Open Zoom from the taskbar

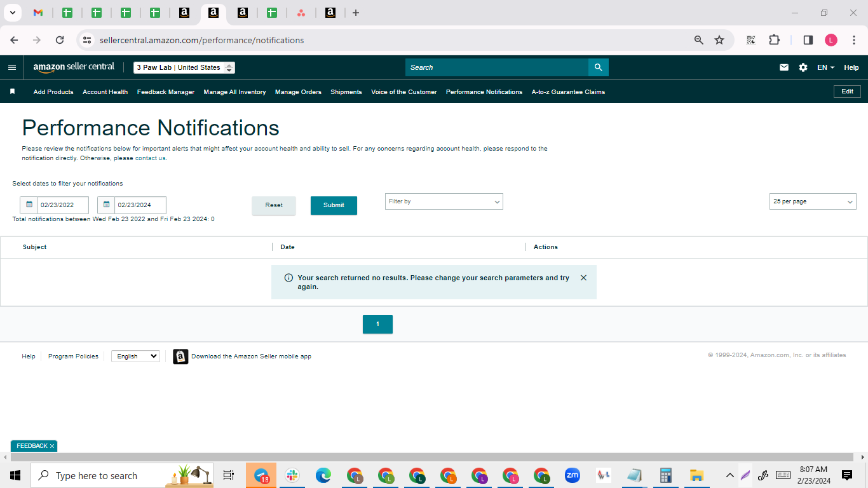coord(573,475)
